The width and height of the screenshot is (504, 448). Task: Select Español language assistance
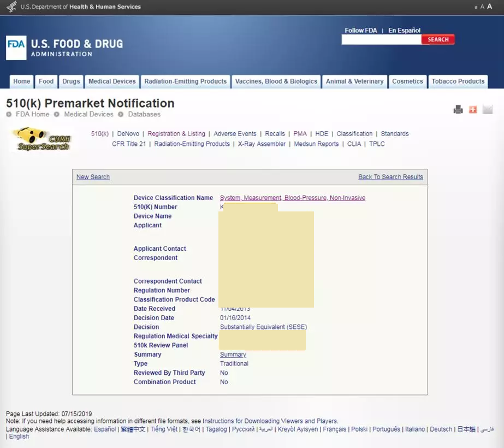pos(105,429)
